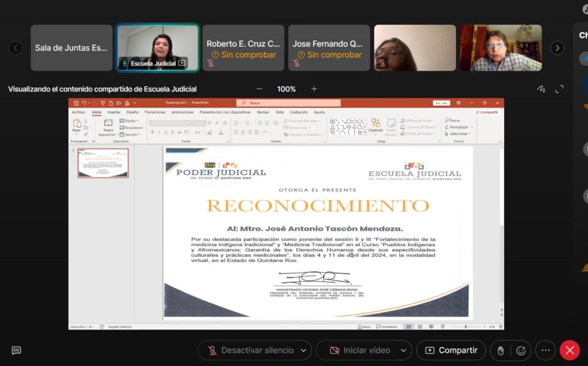Image resolution: width=588 pixels, height=366 pixels.
Task: Open the Vista ribbon tab
Action: click(x=280, y=112)
